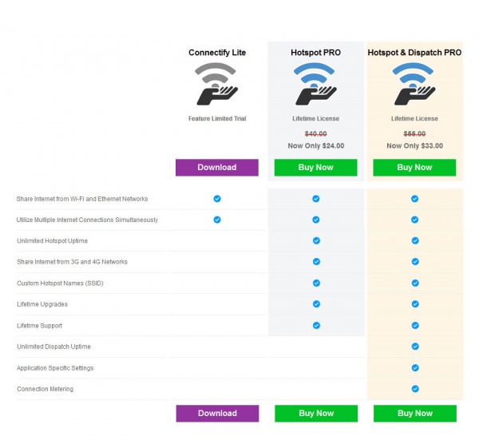Viewport: 479px width, 448px height.
Task: Click Connectify Lite checkmark for Wi-Fi and Ethernet sharing
Action: pyautogui.click(x=217, y=199)
